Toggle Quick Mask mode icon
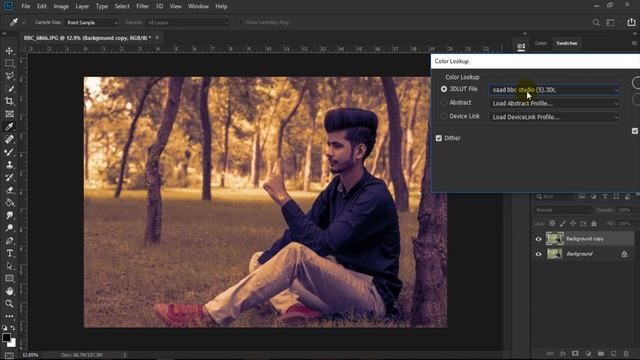 click(9, 356)
